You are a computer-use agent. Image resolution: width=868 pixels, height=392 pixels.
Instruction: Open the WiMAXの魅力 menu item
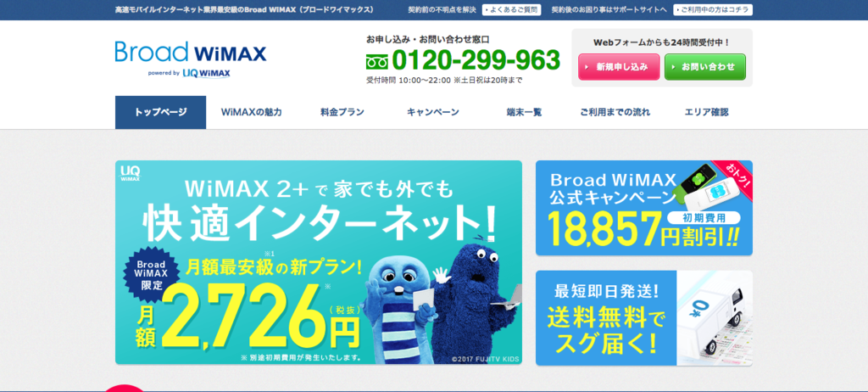point(251,113)
